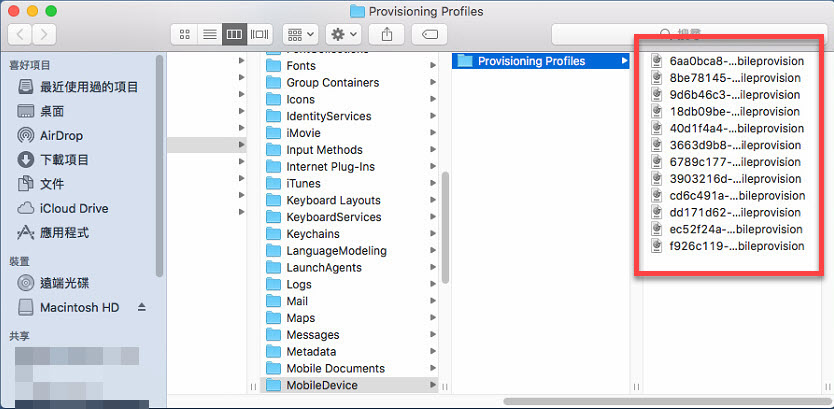Screen dimensions: 834x409
Task: Select the MobileDevice folder
Action: point(349,385)
